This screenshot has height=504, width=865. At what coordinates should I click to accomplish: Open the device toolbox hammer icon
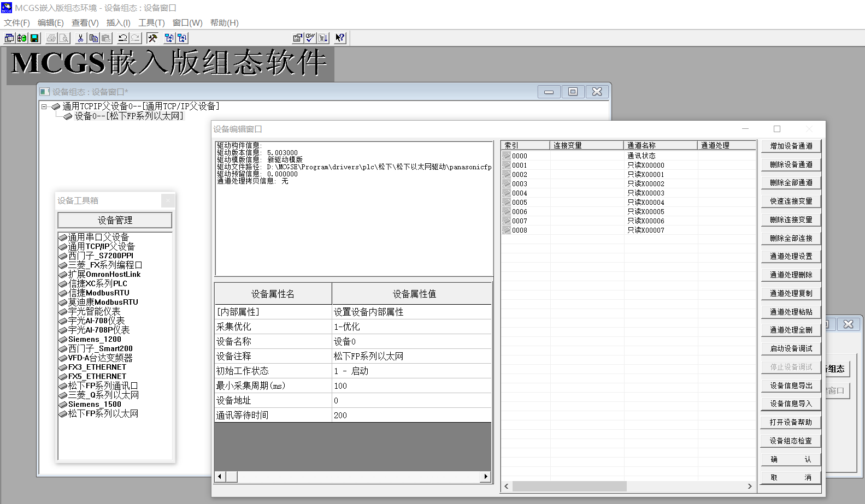pos(152,38)
